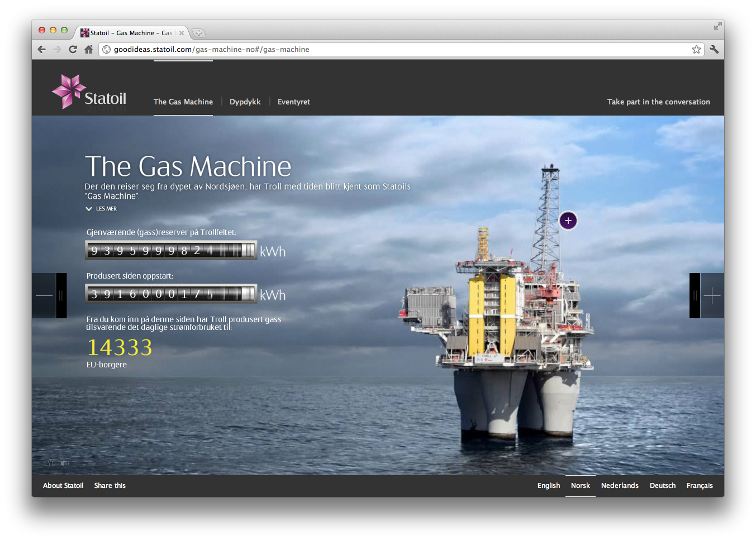Expand the right-side plus slide panel
The height and width of the screenshot is (541, 756).
(x=712, y=295)
